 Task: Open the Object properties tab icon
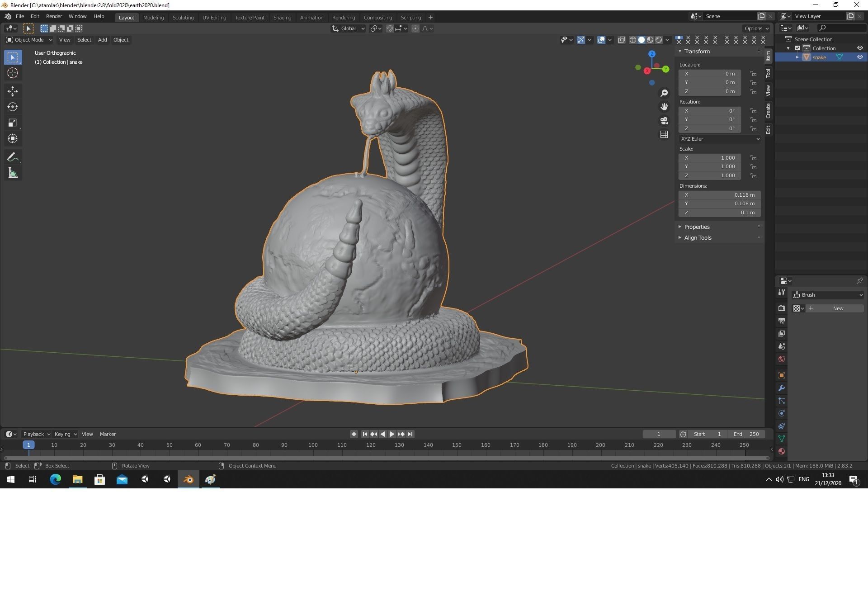[x=782, y=375]
